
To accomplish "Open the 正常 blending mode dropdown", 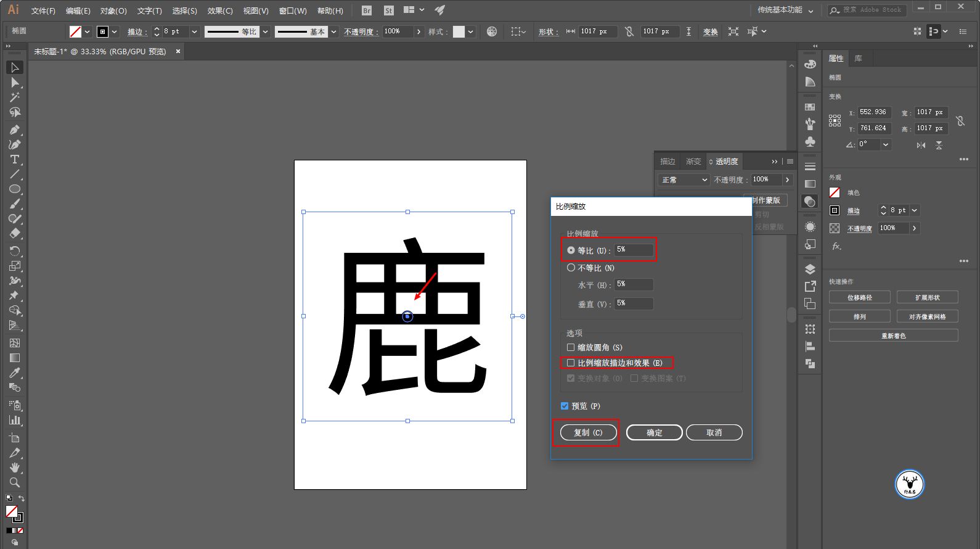I will 685,180.
